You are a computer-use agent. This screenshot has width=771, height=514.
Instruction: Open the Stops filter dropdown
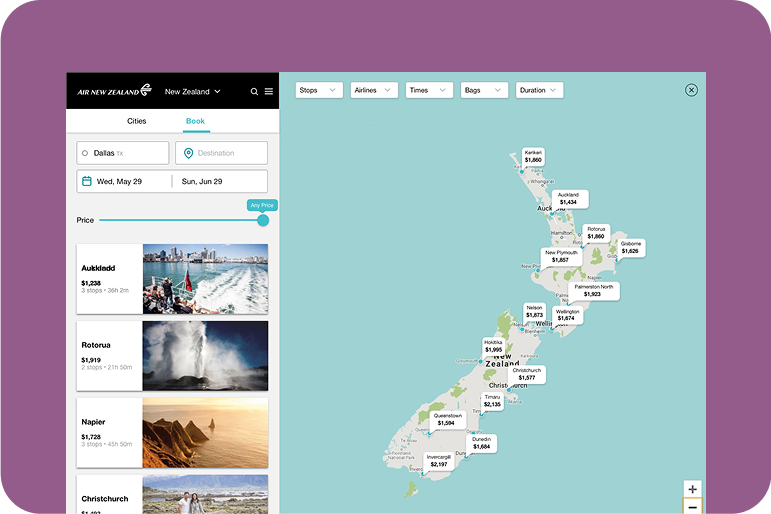click(x=319, y=90)
